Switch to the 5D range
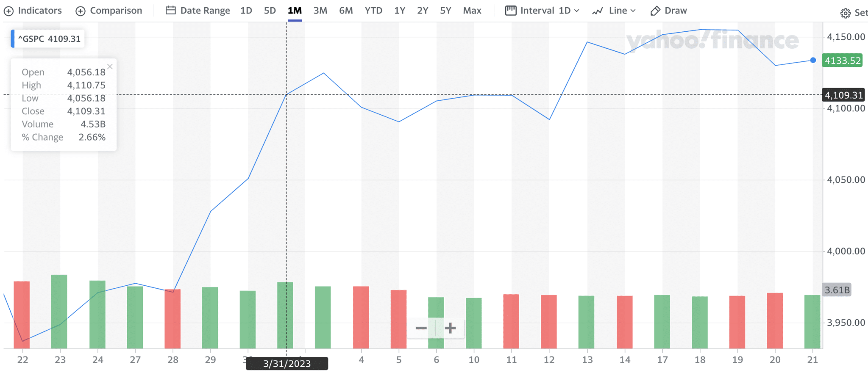 pos(270,11)
